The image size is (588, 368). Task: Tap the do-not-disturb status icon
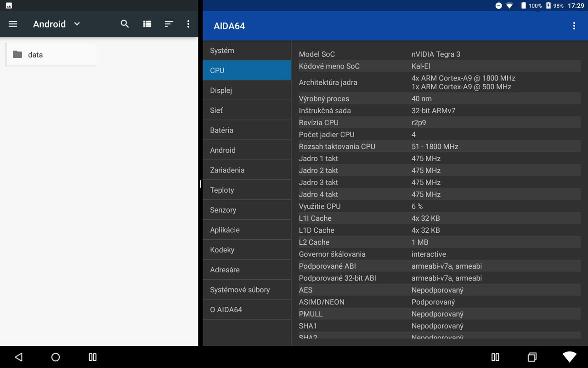click(499, 6)
